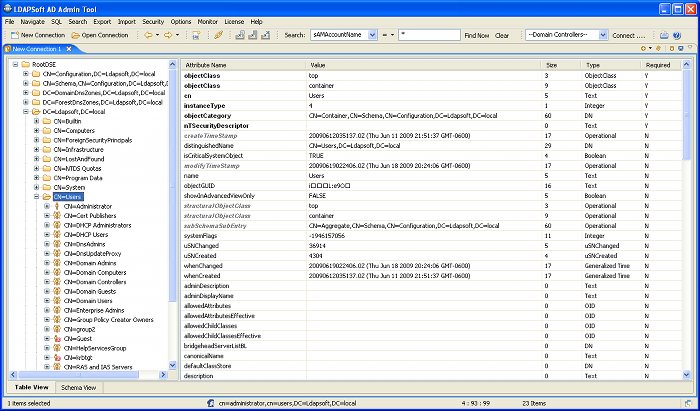700x411 pixels.
Task: Click the Find Now button
Action: pos(476,35)
